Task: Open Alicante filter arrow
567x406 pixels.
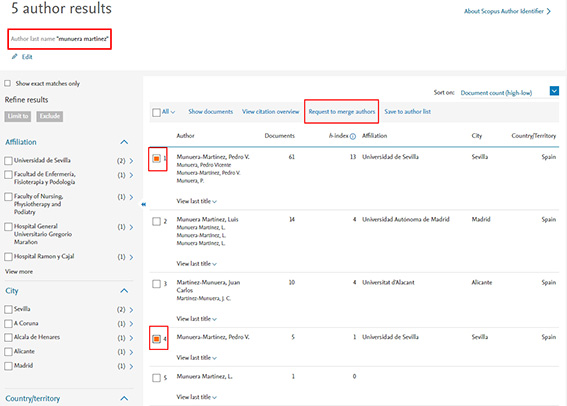Action: [131, 352]
